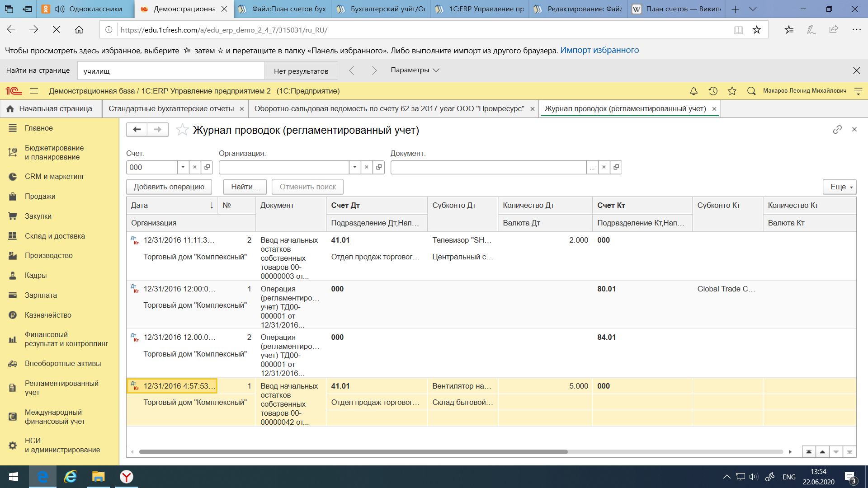Open browser home page

79,29
